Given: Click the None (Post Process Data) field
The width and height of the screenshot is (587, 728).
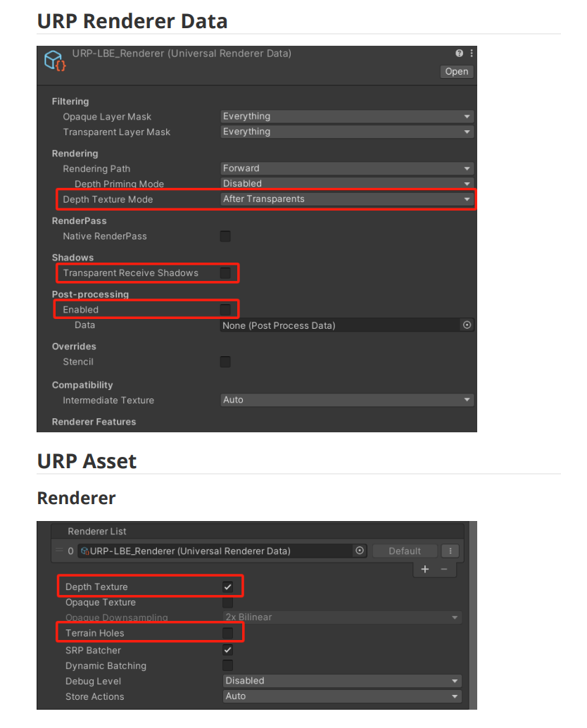Looking at the screenshot, I should 347,325.
